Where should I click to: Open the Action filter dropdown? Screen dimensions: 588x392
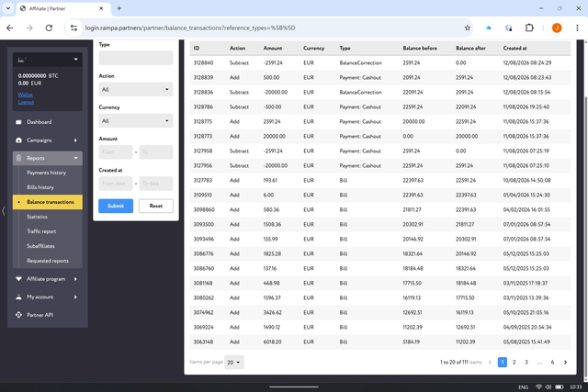[136, 89]
